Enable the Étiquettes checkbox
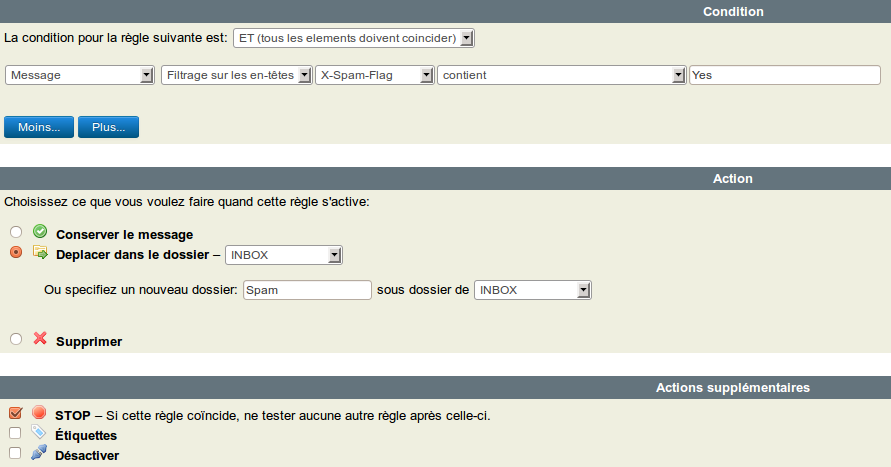Viewport: 891px width, 467px height. [x=15, y=434]
